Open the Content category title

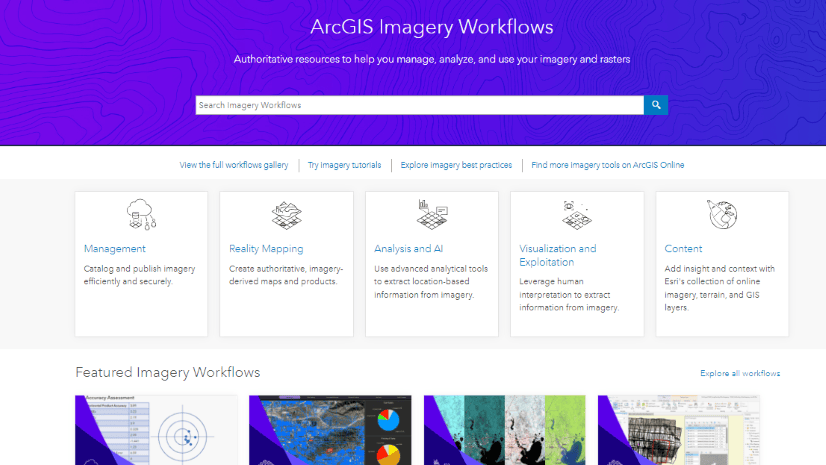click(683, 249)
